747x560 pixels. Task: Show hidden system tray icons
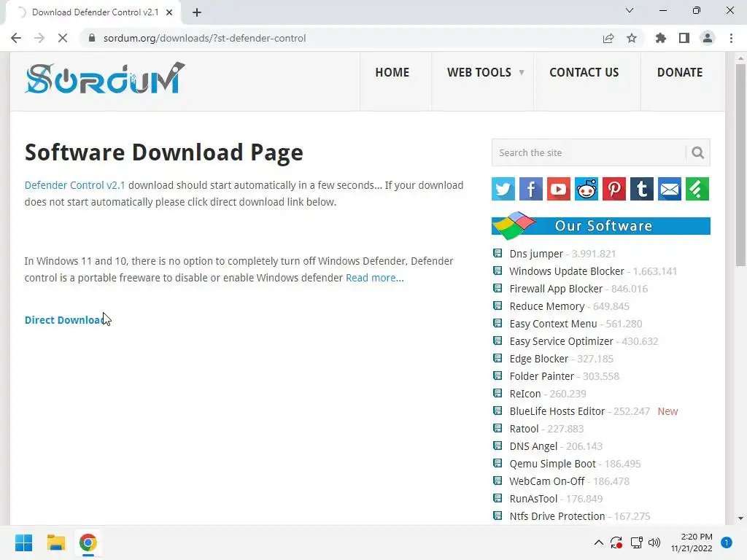tap(599, 542)
